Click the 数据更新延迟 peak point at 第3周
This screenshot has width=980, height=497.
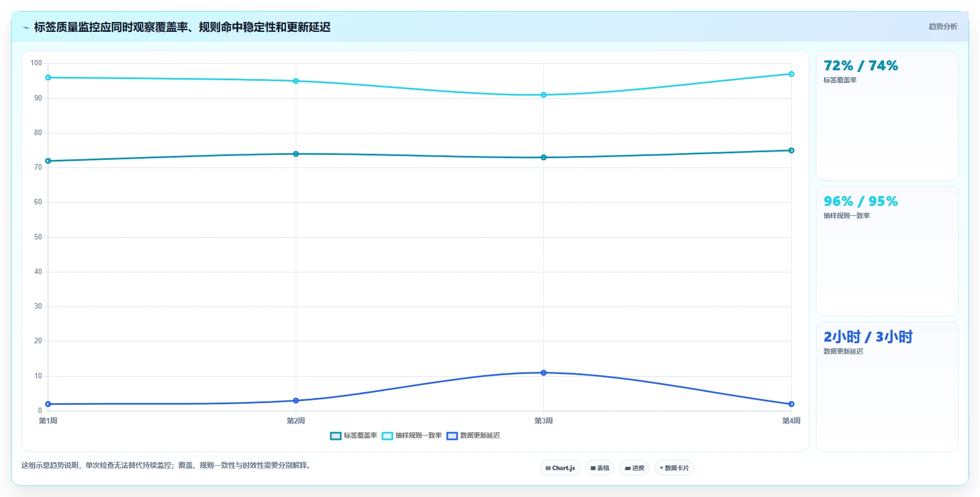point(544,373)
